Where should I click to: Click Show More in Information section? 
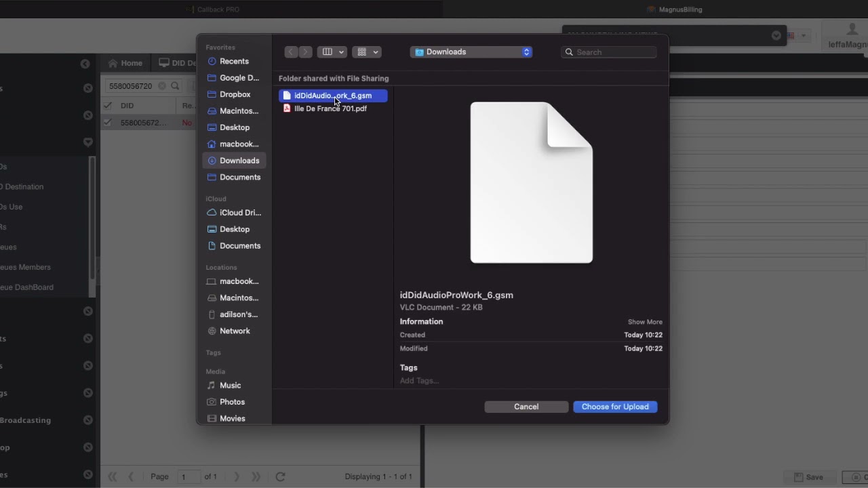pyautogui.click(x=645, y=322)
